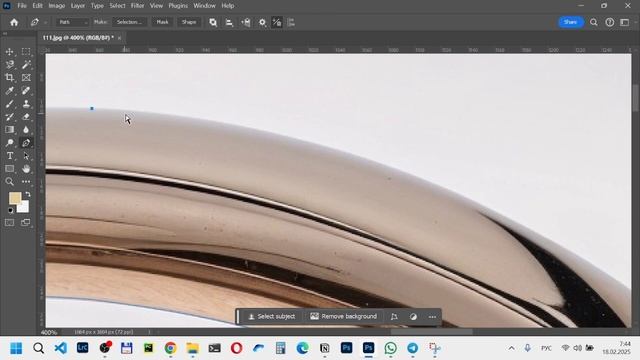The width and height of the screenshot is (640, 360).
Task: Go to Photoshop Home screen
Action: [x=14, y=22]
